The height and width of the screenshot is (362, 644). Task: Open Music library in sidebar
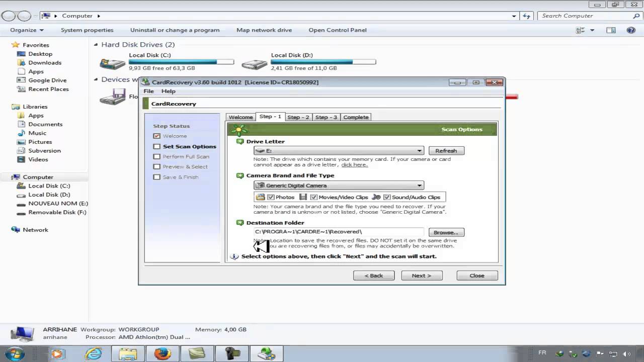click(x=37, y=133)
